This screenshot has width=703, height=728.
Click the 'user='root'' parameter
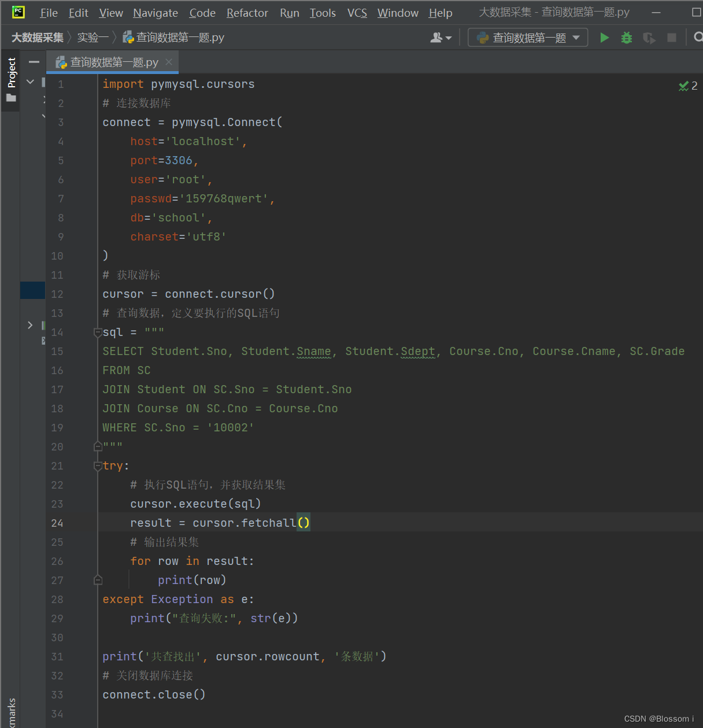click(x=171, y=179)
